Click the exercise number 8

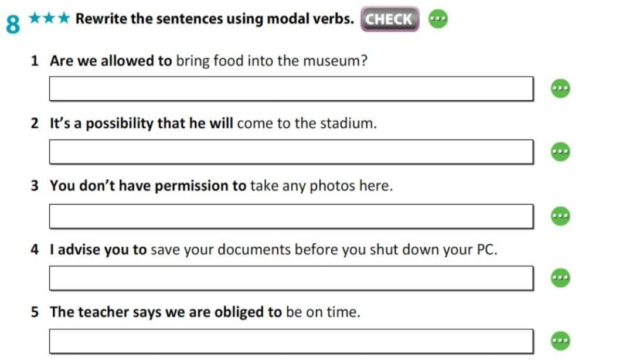[x=13, y=24]
